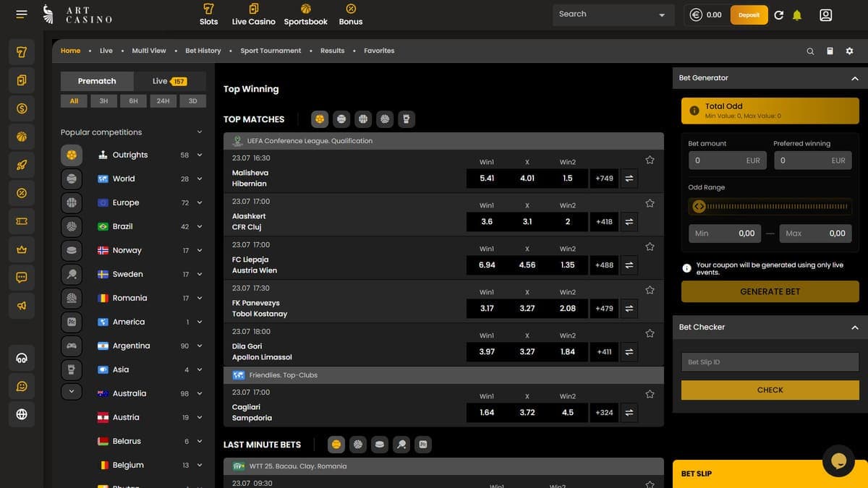Select the basketball filter under Top Matches

(x=363, y=119)
